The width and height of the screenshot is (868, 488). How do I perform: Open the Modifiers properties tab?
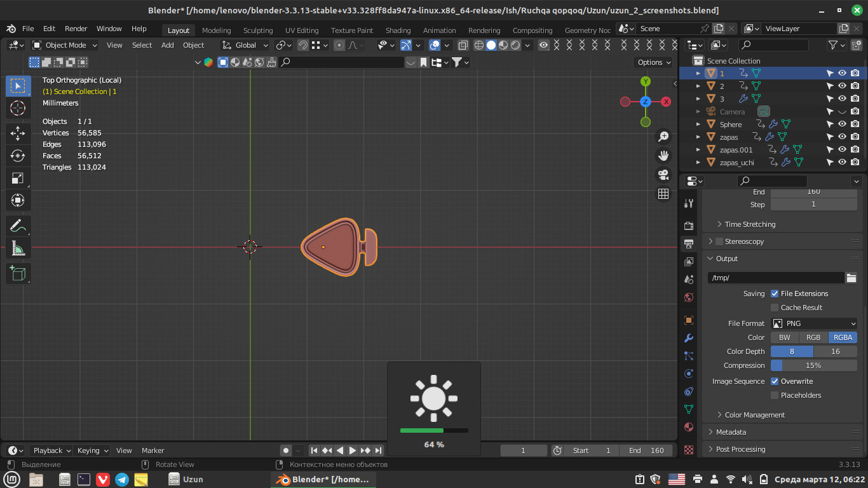pos(689,338)
